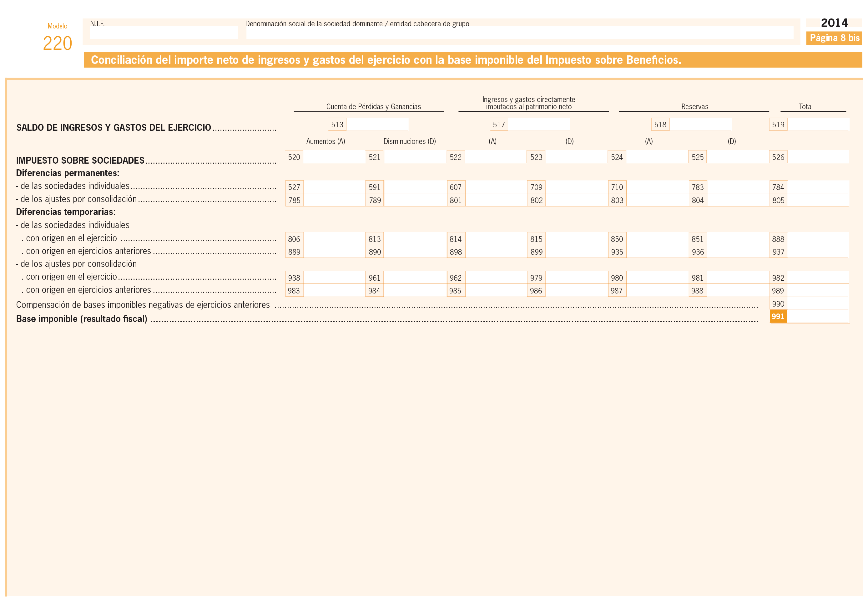Click field 521 Impuesto sobre Sociedades disminuciones
The height and width of the screenshot is (607, 868).
[415, 157]
